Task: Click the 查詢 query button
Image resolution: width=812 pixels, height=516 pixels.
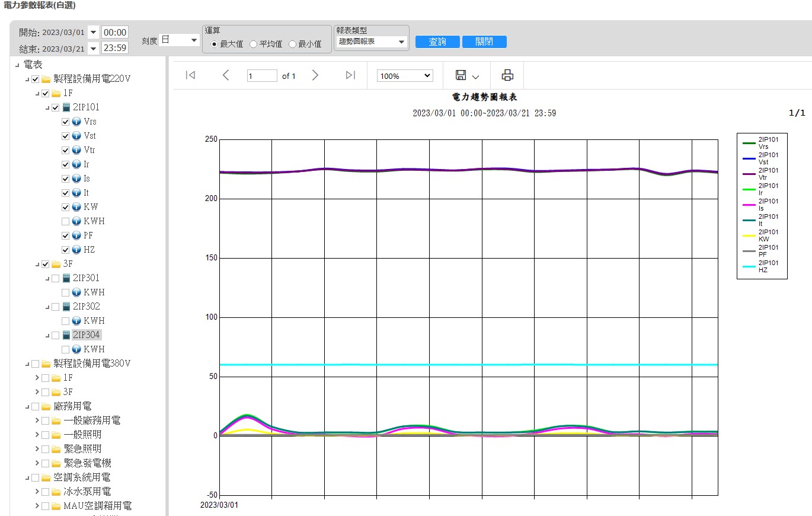Action: tap(437, 42)
